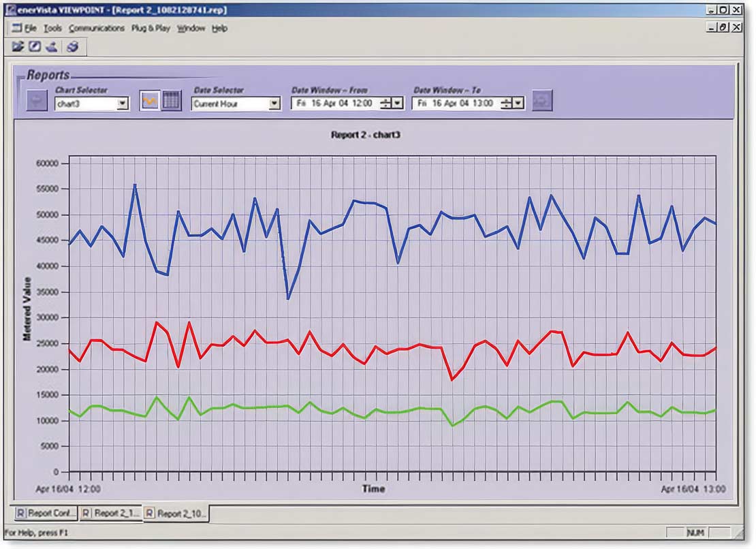Image resolution: width=756 pixels, height=549 pixels.
Task: Click the greyed button right of Date Window To
Action: [x=542, y=101]
